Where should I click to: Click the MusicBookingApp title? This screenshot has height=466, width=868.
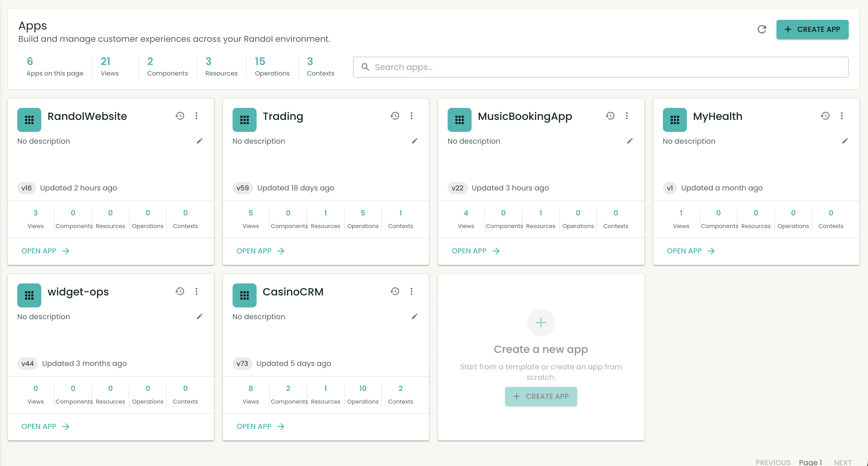click(x=525, y=116)
